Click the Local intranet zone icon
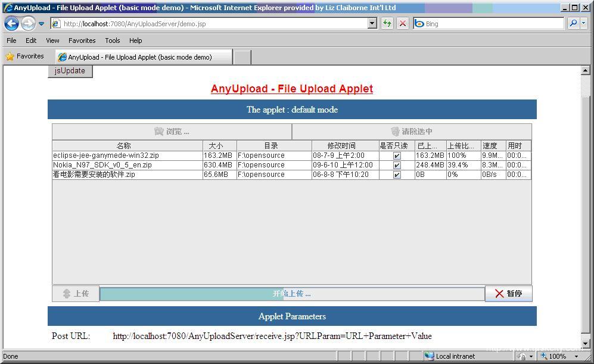594x364 pixels. 429,356
